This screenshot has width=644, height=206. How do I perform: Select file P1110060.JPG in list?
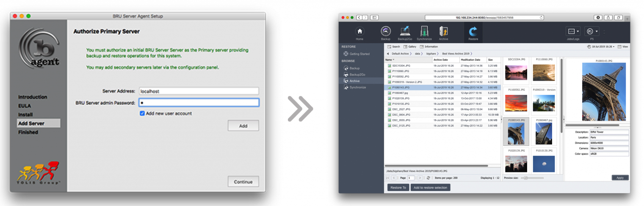(442, 71)
